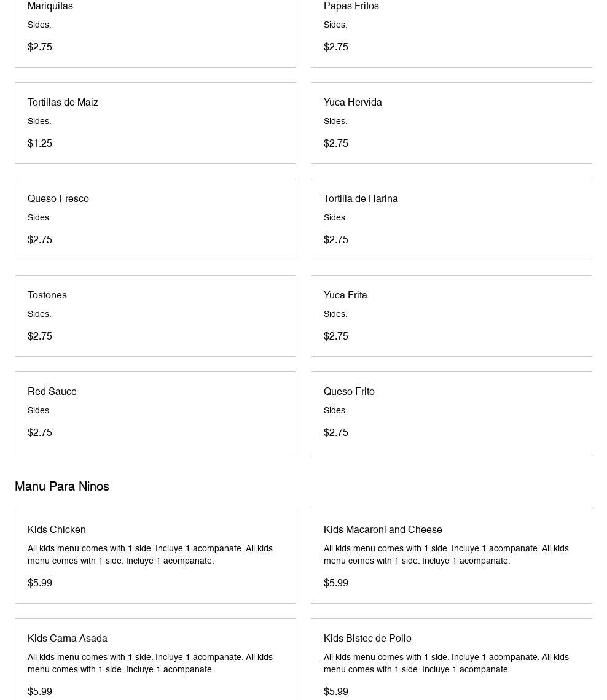Click the $1.25 Tortillas de Maiz price
Viewport: 607px width, 700px height.
(40, 143)
